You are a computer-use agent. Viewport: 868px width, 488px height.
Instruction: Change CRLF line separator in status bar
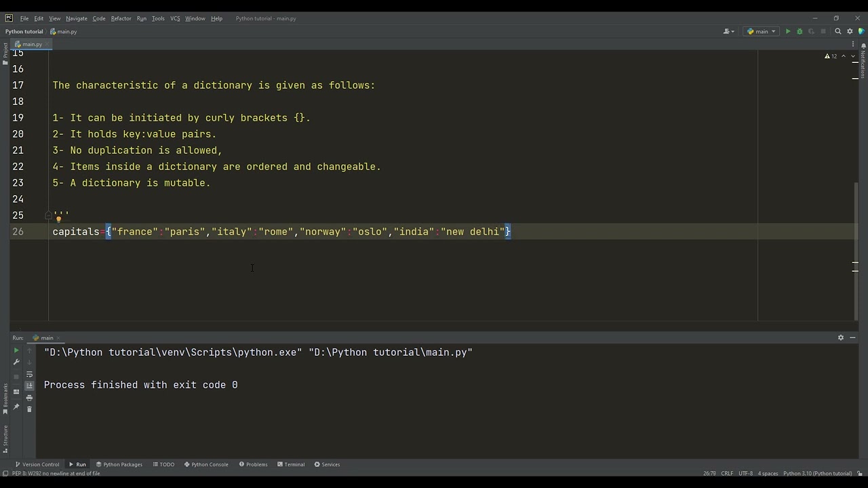727,473
